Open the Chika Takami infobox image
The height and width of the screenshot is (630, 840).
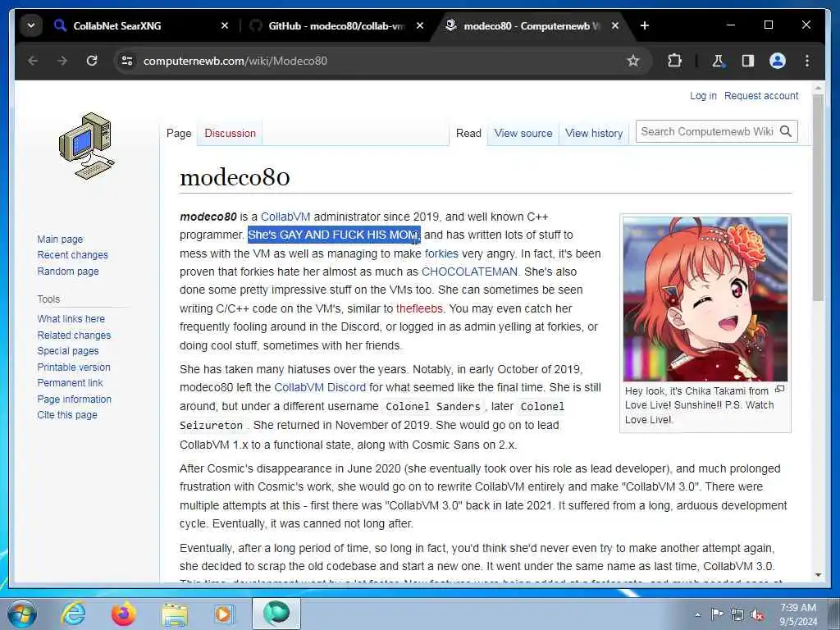point(705,299)
